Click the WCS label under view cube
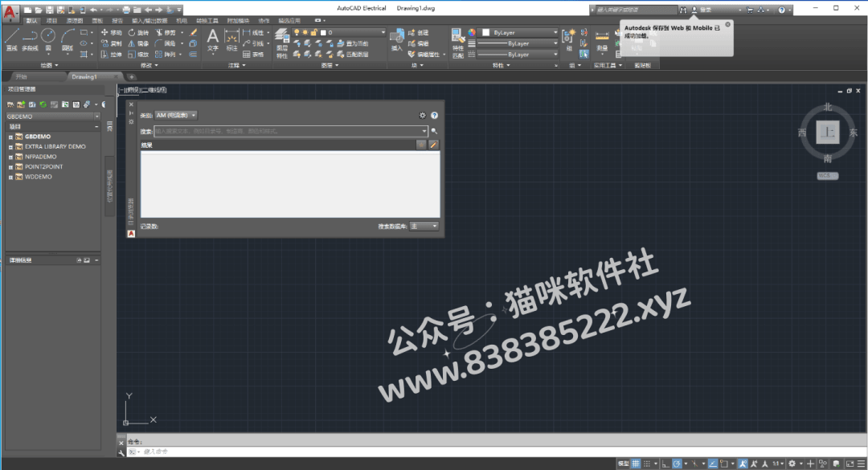Screen dimensions: 868x470 [828, 176]
